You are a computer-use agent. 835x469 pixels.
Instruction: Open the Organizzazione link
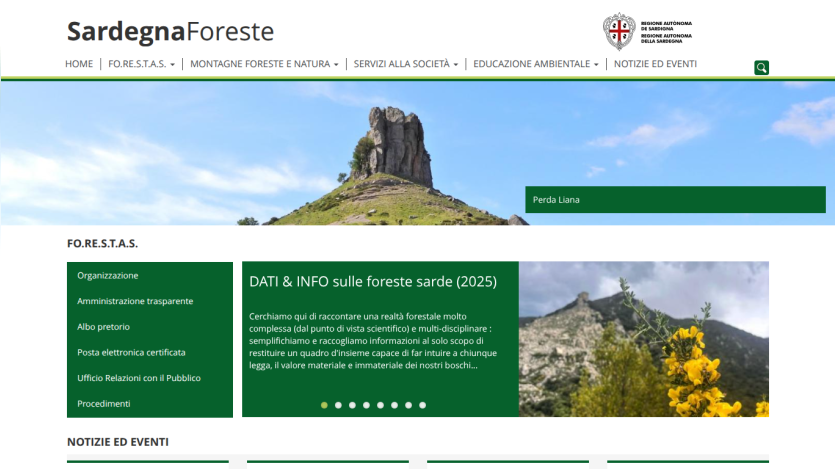click(108, 275)
